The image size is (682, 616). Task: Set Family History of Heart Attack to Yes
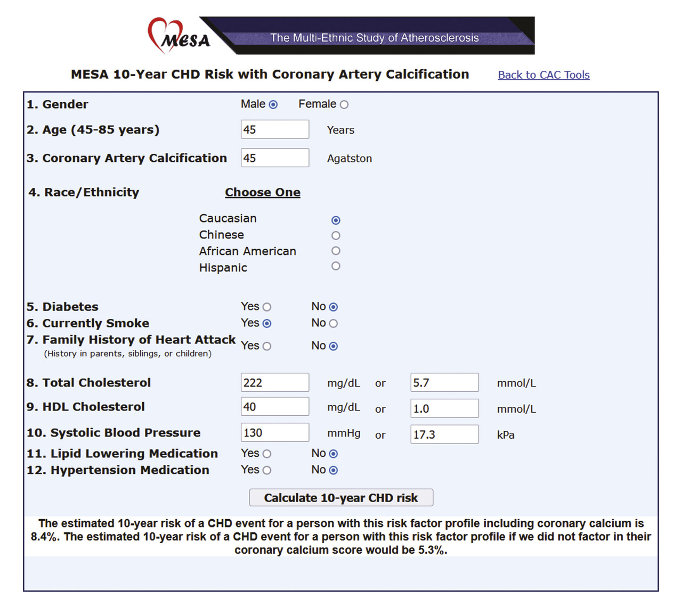coord(267,347)
